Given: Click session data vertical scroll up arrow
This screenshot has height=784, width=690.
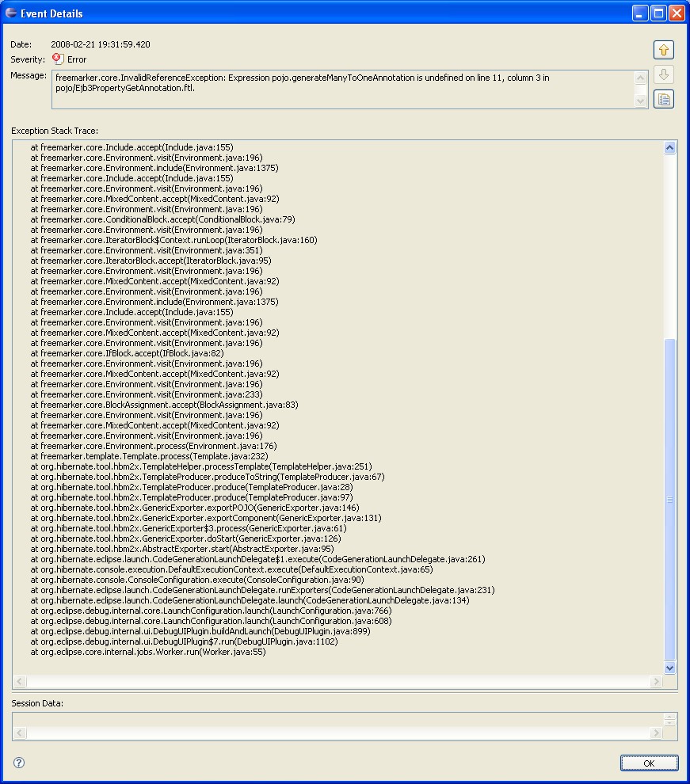Looking at the screenshot, I should [x=669, y=717].
